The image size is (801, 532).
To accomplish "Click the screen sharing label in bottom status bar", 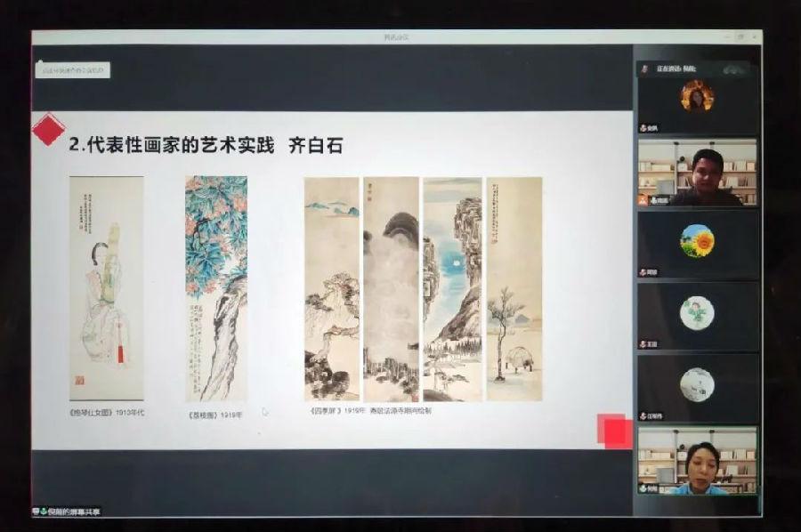I will (71, 512).
